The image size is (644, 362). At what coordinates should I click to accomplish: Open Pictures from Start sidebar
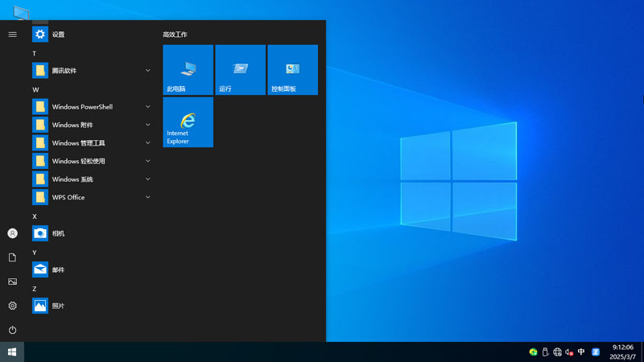tap(12, 282)
